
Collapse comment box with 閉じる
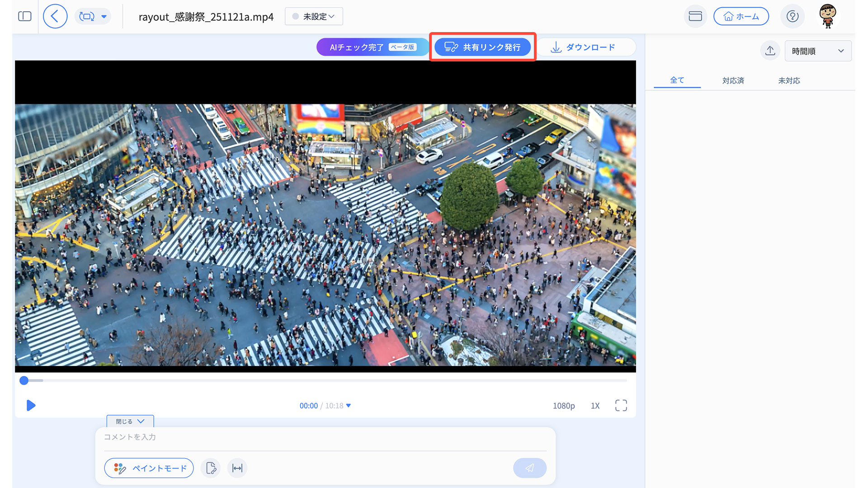coord(130,421)
